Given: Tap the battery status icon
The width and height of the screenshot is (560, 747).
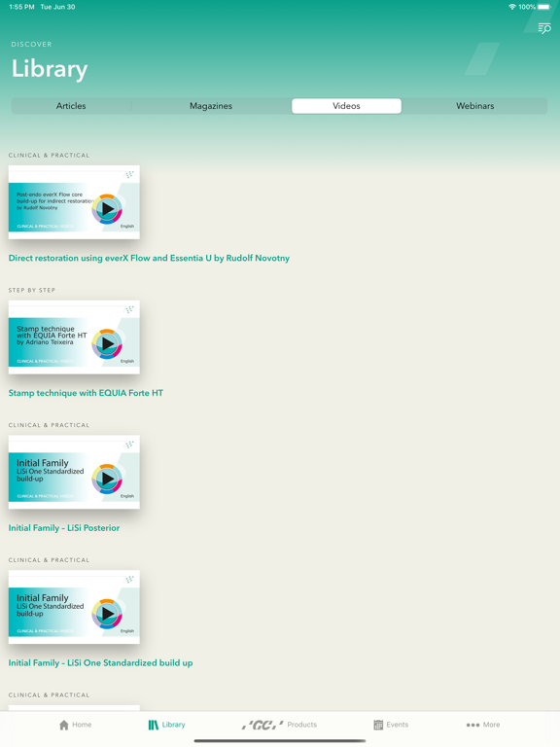Looking at the screenshot, I should [x=544, y=7].
